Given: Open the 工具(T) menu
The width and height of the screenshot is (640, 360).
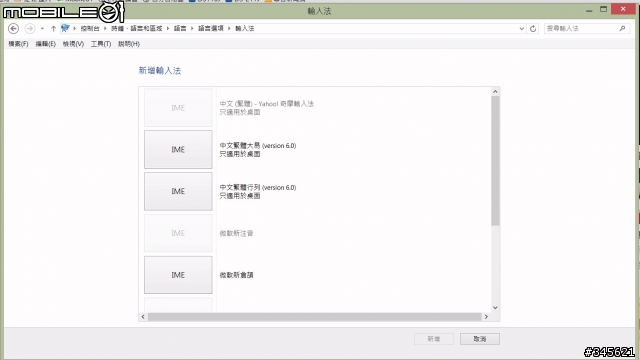Looking at the screenshot, I should point(101,44).
